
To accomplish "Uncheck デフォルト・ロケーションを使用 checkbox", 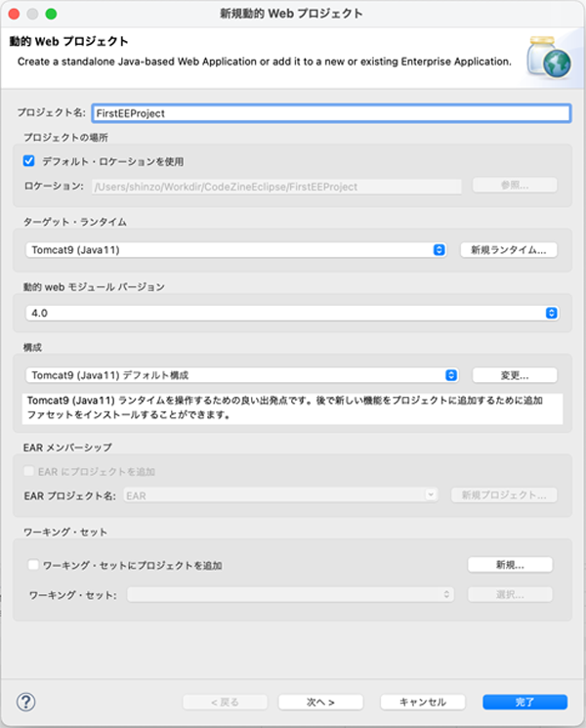I will 28,161.
